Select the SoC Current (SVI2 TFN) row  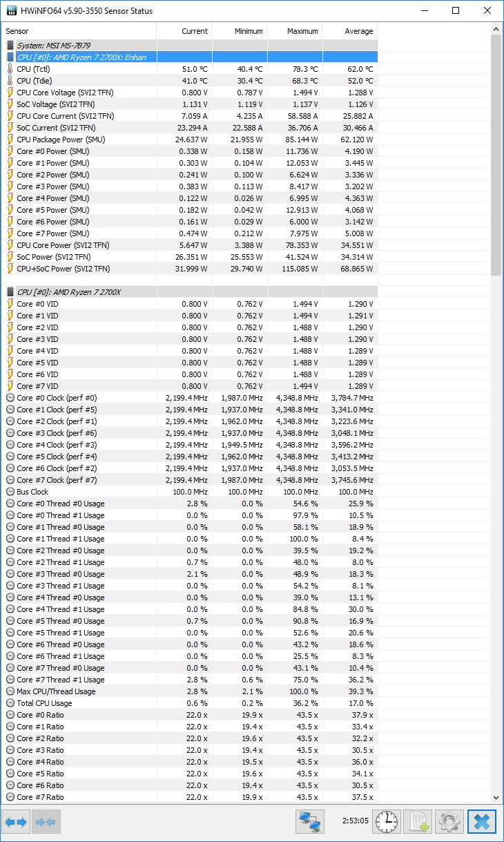coord(190,128)
